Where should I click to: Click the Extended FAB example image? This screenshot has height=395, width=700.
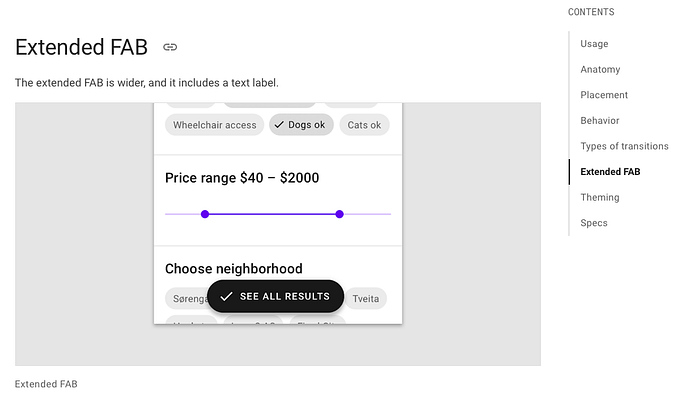click(278, 234)
